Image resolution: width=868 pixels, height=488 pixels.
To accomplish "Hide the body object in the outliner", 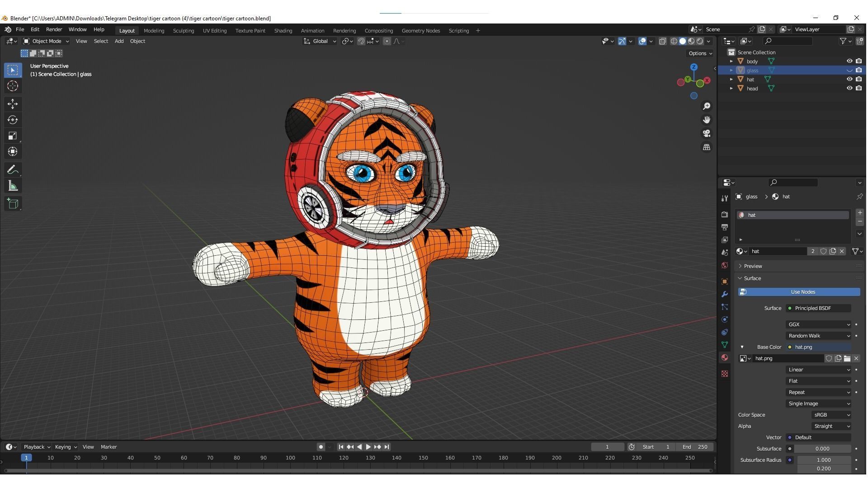I will click(850, 61).
